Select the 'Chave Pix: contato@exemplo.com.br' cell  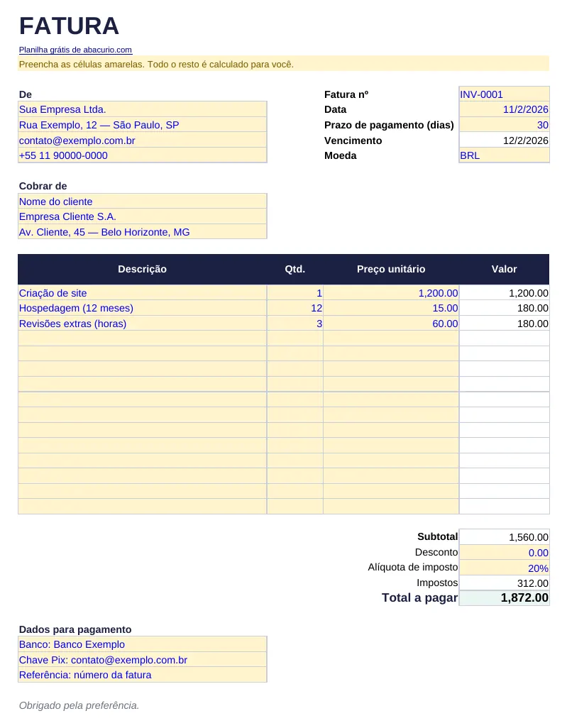pos(143,659)
